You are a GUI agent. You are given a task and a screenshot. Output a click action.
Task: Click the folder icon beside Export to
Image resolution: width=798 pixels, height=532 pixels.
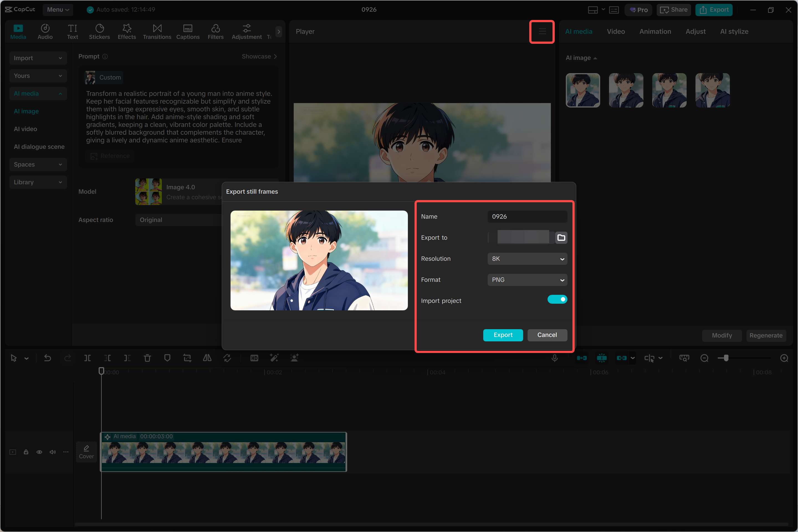pyautogui.click(x=561, y=237)
